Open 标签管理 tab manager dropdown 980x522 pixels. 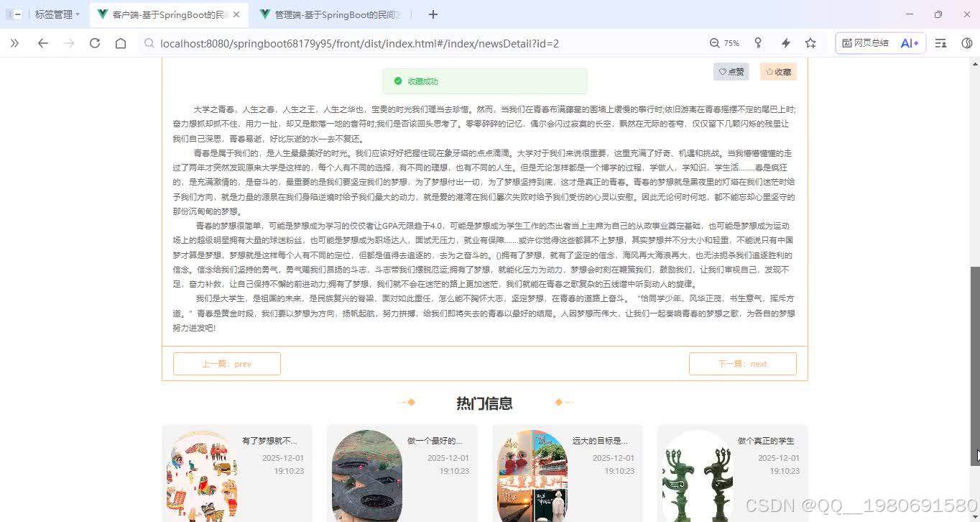[57, 14]
